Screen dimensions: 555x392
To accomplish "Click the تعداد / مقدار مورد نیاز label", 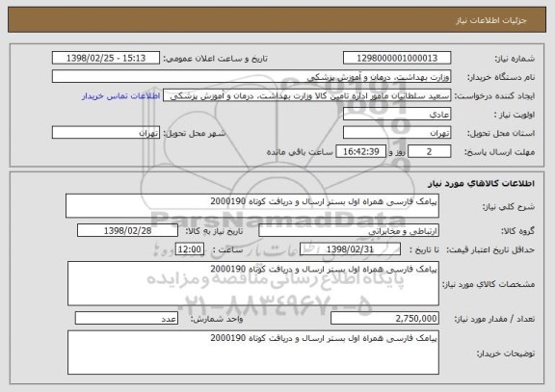I will click(494, 319).
